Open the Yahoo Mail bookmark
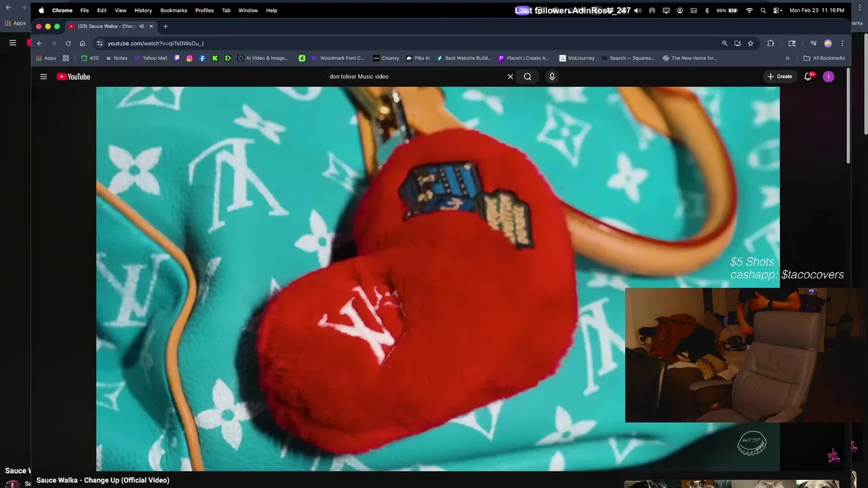868x488 pixels. (x=151, y=58)
